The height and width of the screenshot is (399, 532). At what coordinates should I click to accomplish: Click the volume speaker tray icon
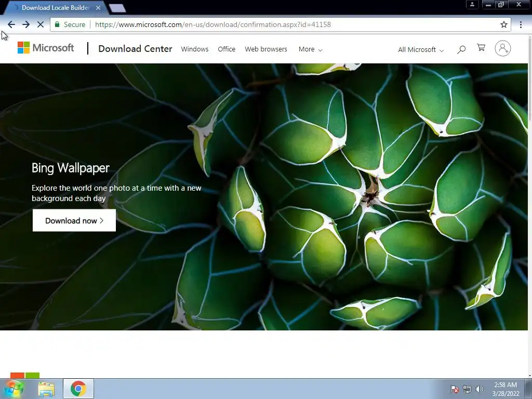[x=480, y=389]
